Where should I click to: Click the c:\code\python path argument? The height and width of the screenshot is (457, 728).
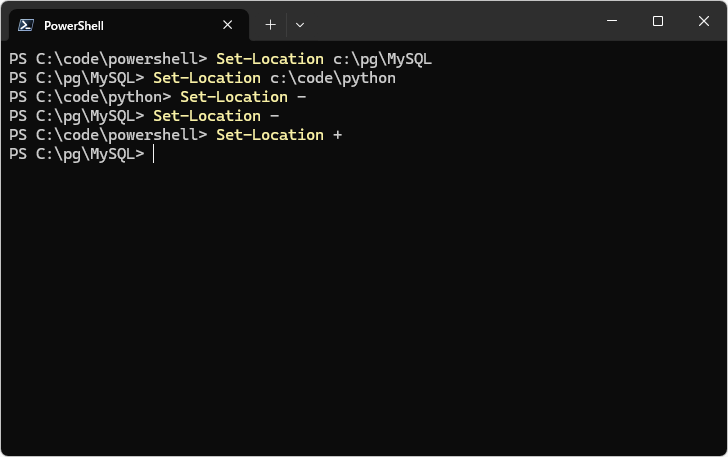(x=333, y=78)
